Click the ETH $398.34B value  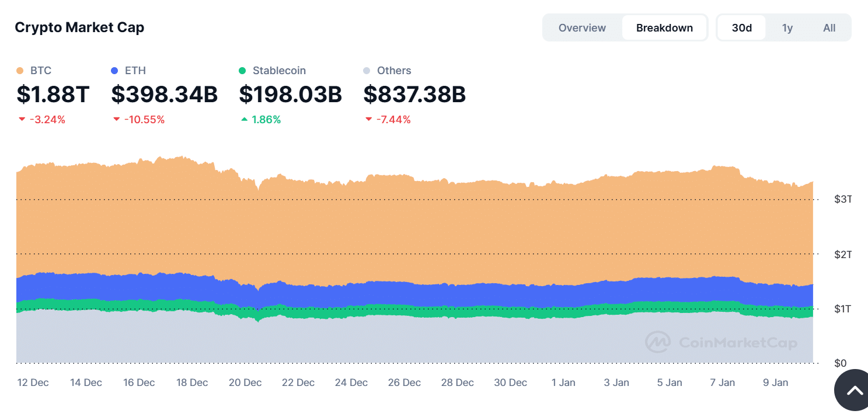pos(164,94)
